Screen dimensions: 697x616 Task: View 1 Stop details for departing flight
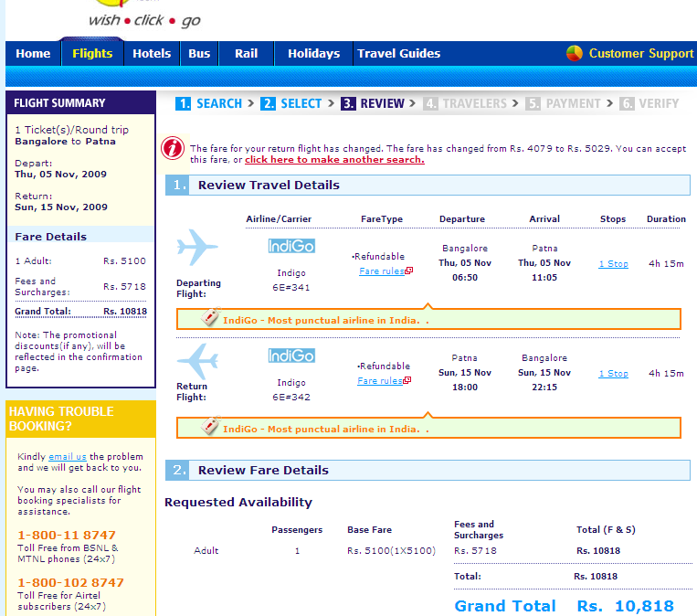tap(614, 264)
